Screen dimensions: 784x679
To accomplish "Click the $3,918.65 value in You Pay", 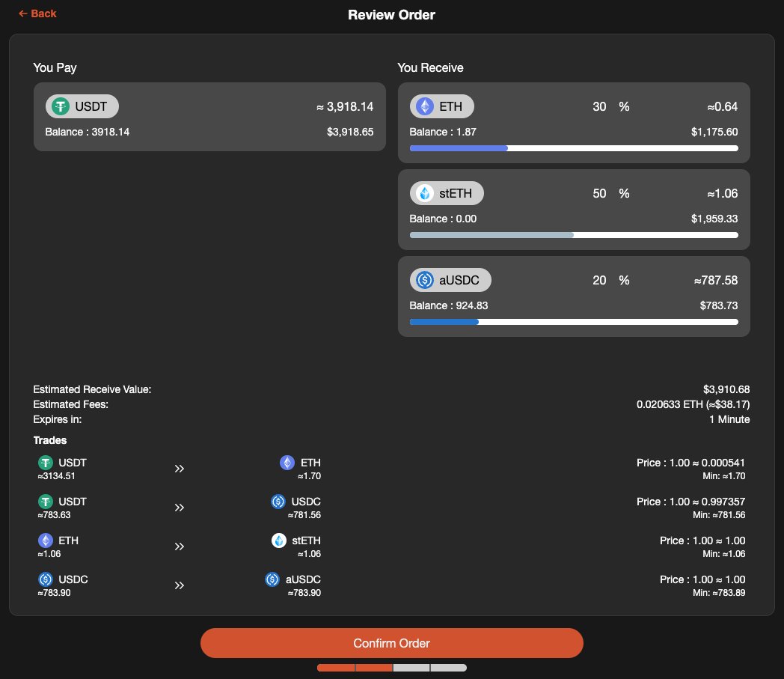I will [350, 132].
